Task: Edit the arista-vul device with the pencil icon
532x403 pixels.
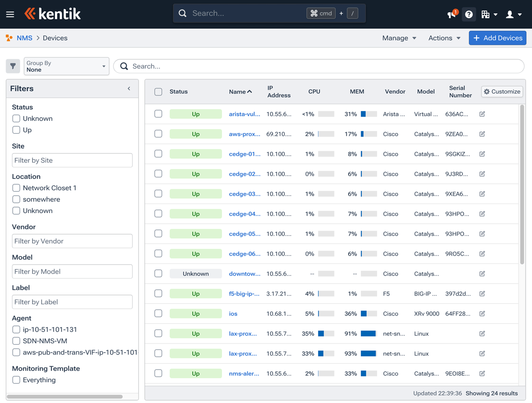Action: (x=482, y=114)
